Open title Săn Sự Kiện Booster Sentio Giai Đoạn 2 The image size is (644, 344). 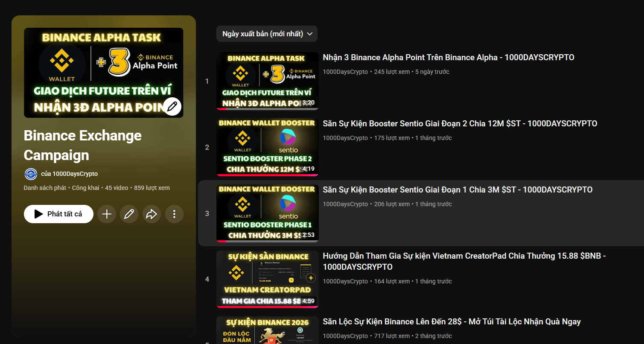(x=460, y=124)
